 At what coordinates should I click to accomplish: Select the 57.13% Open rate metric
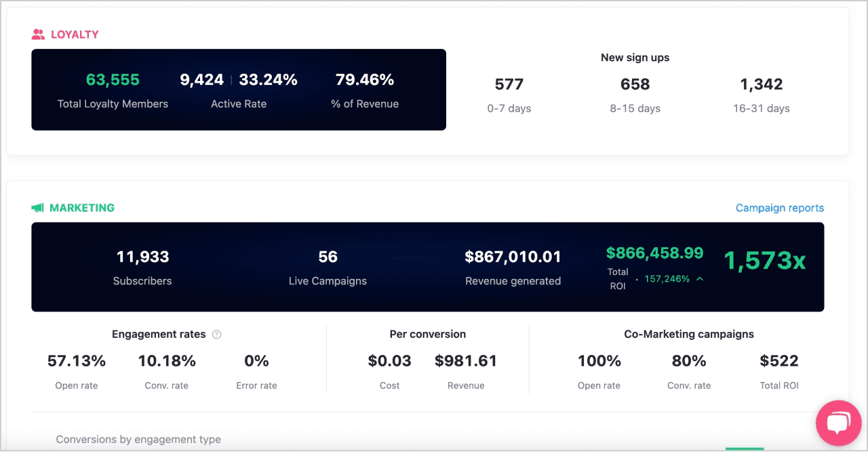point(77,361)
